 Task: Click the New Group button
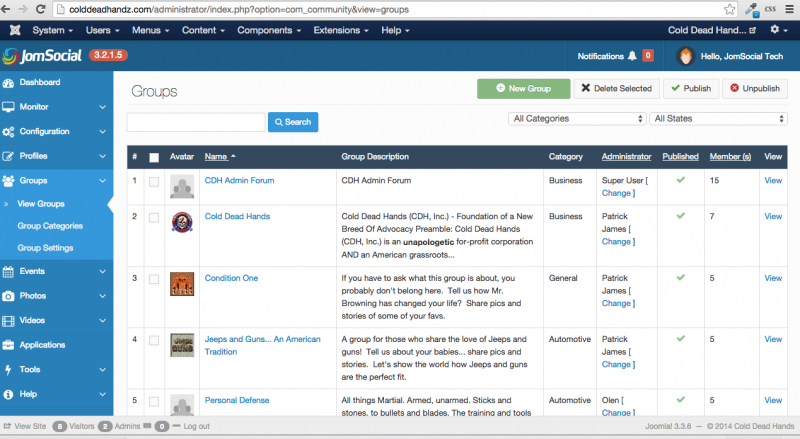pyautogui.click(x=523, y=88)
